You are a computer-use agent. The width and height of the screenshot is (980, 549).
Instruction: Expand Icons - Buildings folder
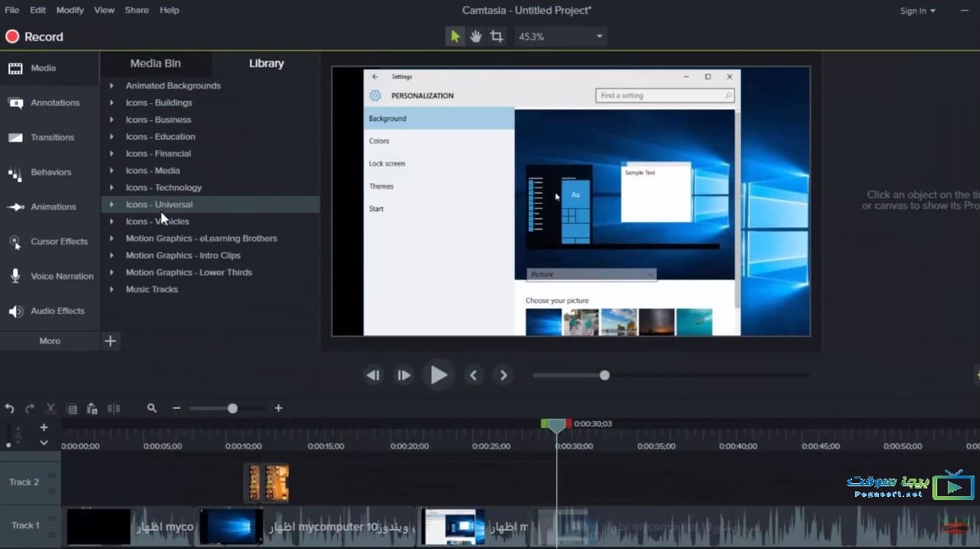pyautogui.click(x=112, y=103)
